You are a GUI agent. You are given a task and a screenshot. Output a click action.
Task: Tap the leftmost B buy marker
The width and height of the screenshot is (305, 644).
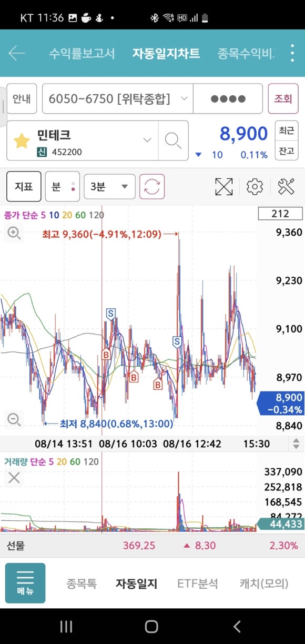[106, 354]
